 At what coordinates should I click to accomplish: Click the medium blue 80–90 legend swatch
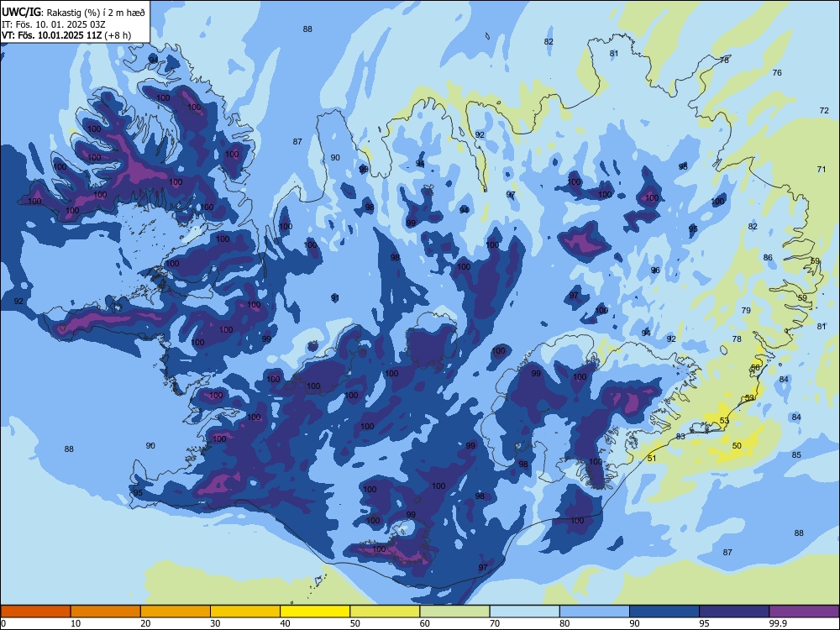pos(595,612)
